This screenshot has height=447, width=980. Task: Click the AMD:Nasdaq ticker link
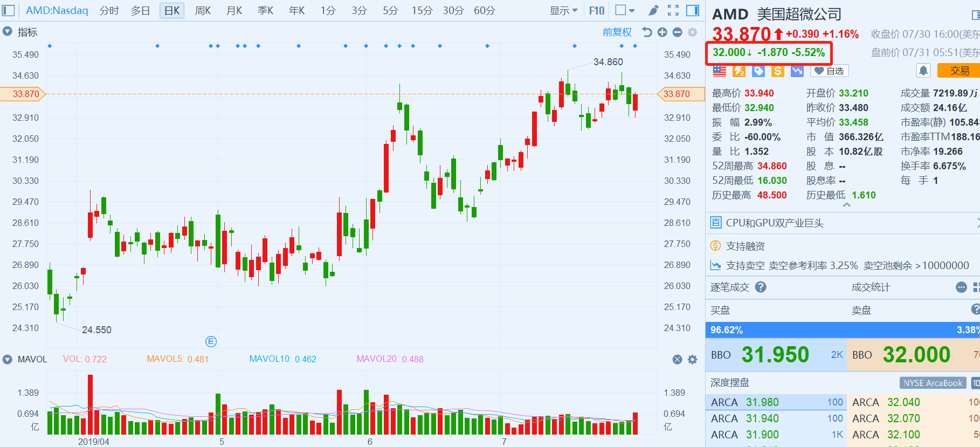57,10
